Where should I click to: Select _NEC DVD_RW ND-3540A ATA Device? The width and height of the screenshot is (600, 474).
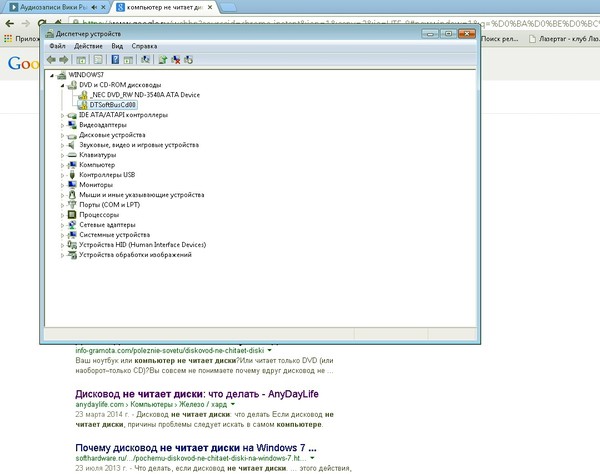point(145,95)
